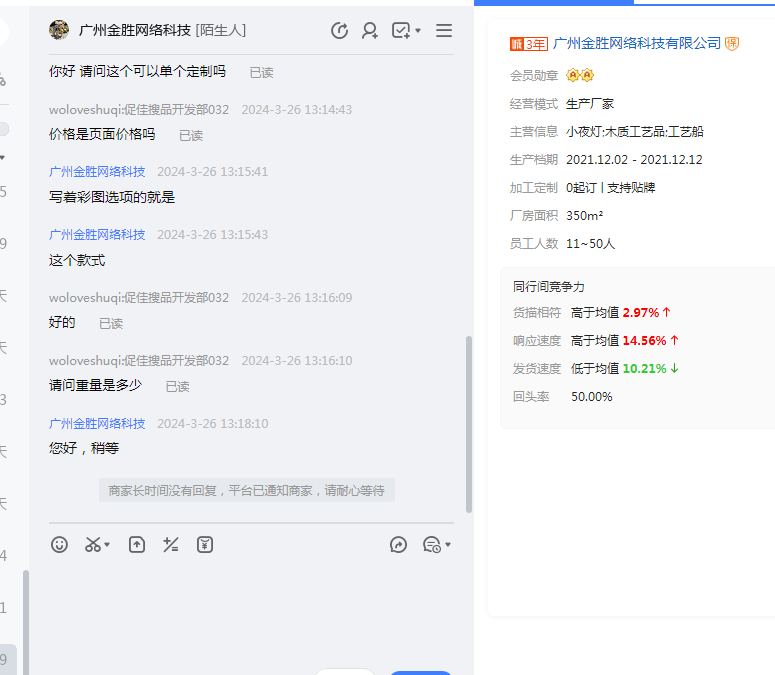Click the forward message bubble icon
Image resolution: width=775 pixels, height=675 pixels.
coord(398,545)
